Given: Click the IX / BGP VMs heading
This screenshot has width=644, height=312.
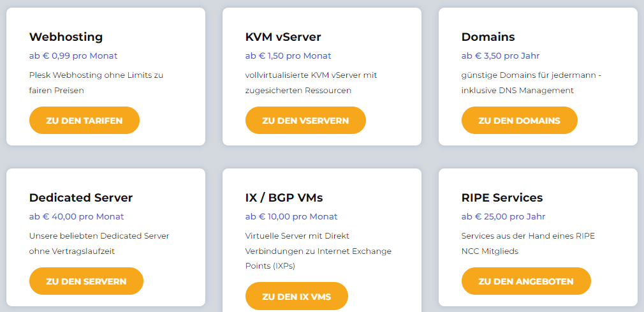Looking at the screenshot, I should tap(284, 198).
